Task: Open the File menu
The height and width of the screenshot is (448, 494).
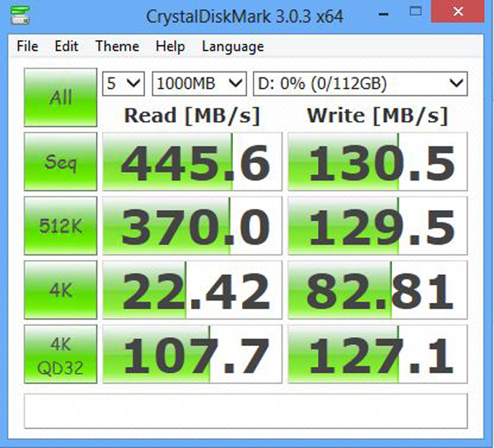Action: 27,46
